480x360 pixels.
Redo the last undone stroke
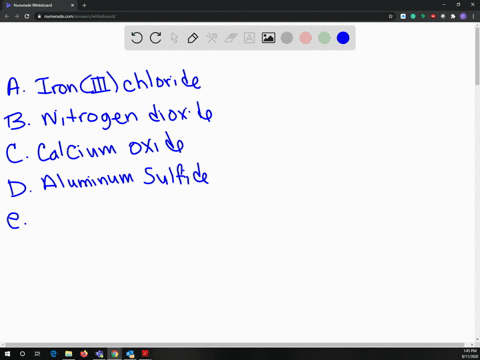point(155,38)
